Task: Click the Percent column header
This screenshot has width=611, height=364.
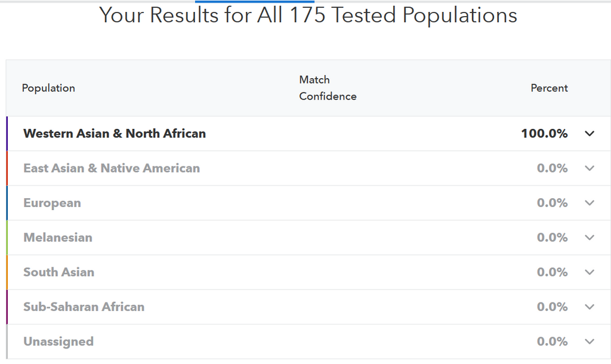Action: click(x=549, y=88)
